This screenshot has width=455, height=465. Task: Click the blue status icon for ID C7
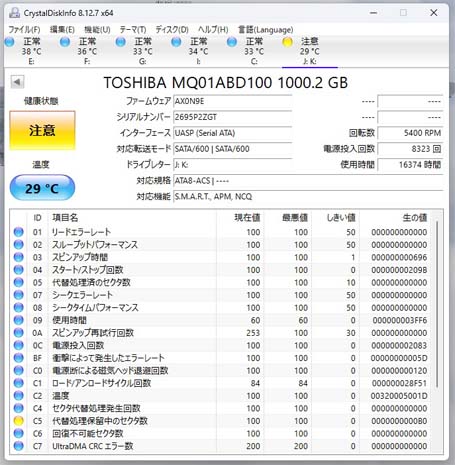(19, 446)
